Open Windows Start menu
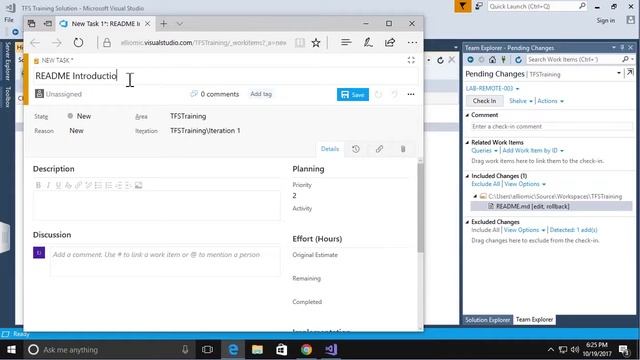Screen dimensions: 640x360 pos(11,350)
